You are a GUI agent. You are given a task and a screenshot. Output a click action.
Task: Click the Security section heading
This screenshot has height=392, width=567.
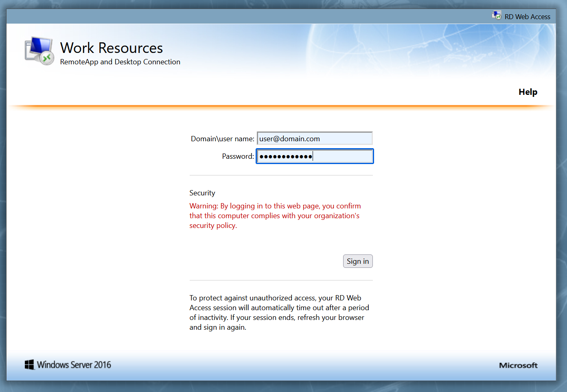(202, 193)
